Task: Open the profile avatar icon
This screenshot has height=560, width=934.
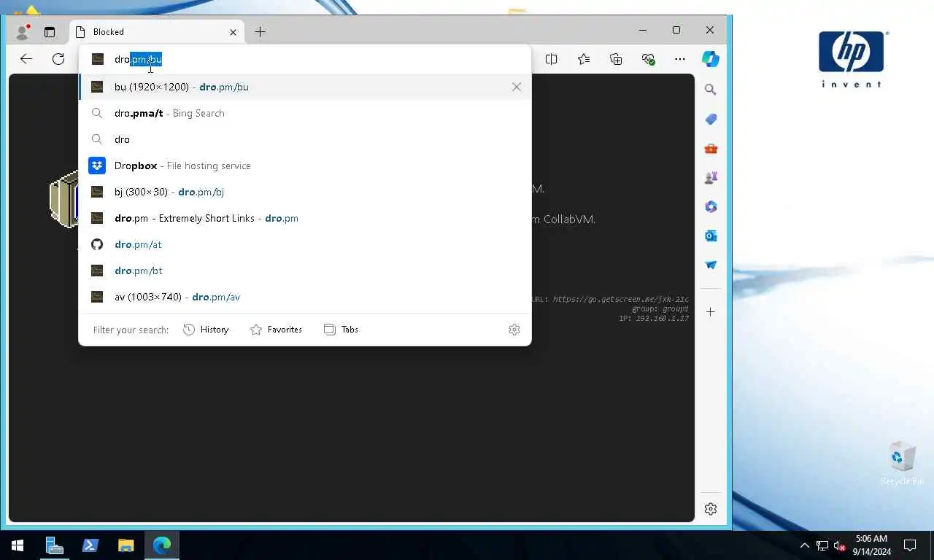Action: (x=22, y=32)
